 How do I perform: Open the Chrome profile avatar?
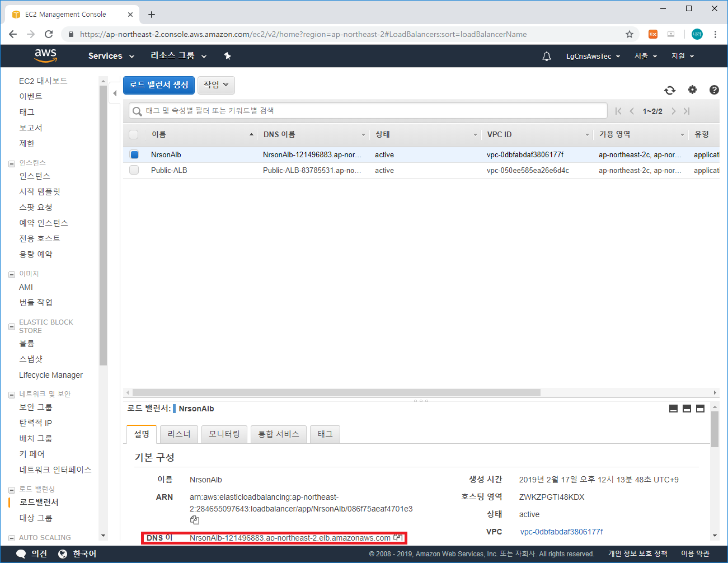(697, 34)
